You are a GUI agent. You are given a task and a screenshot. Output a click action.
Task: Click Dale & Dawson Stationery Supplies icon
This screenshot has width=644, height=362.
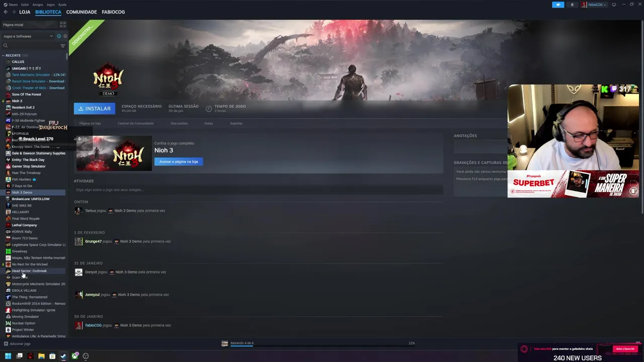tap(8, 153)
